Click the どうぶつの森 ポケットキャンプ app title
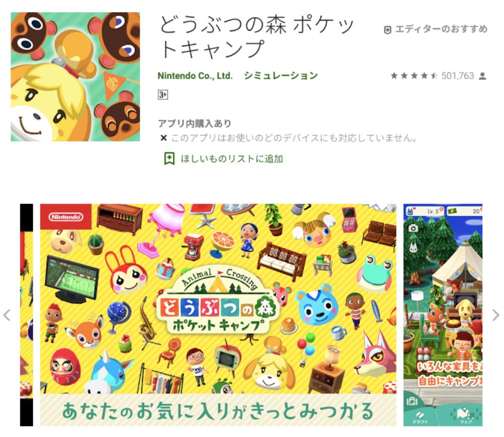The height and width of the screenshot is (437, 504). click(x=257, y=37)
